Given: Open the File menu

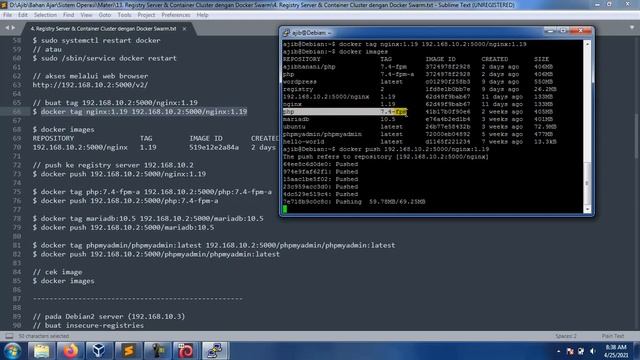Looking at the screenshot, I should click(x=7, y=15).
